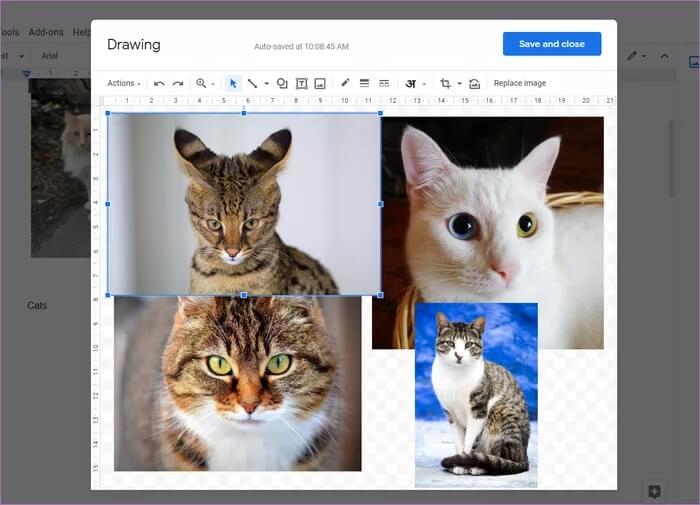Click the Zoom magnifier icon

pyautogui.click(x=201, y=83)
